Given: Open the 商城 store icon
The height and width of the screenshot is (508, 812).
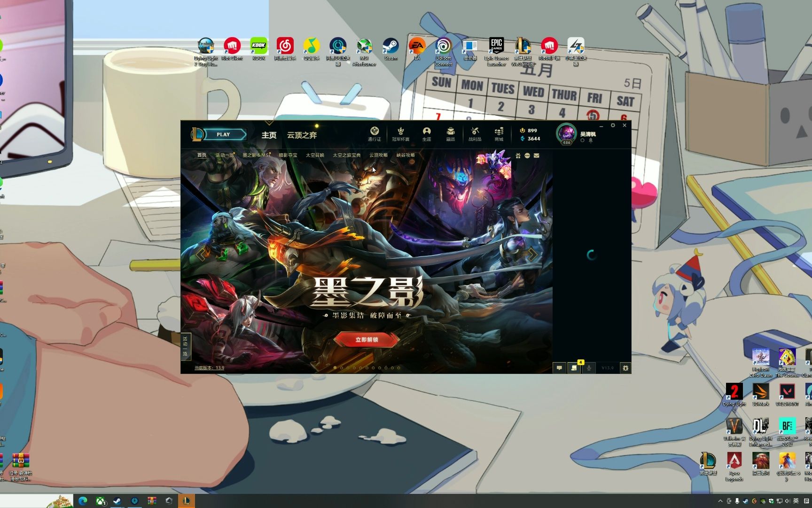Looking at the screenshot, I should pyautogui.click(x=499, y=134).
